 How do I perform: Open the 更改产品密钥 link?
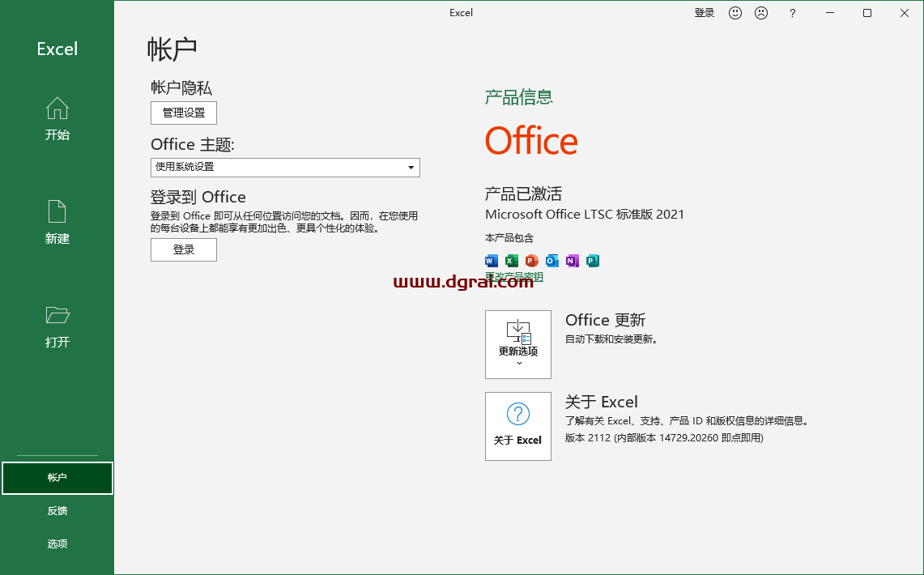[513, 277]
